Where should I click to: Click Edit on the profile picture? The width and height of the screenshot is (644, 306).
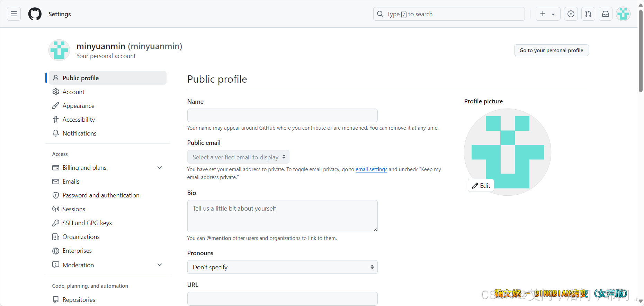coord(481,186)
